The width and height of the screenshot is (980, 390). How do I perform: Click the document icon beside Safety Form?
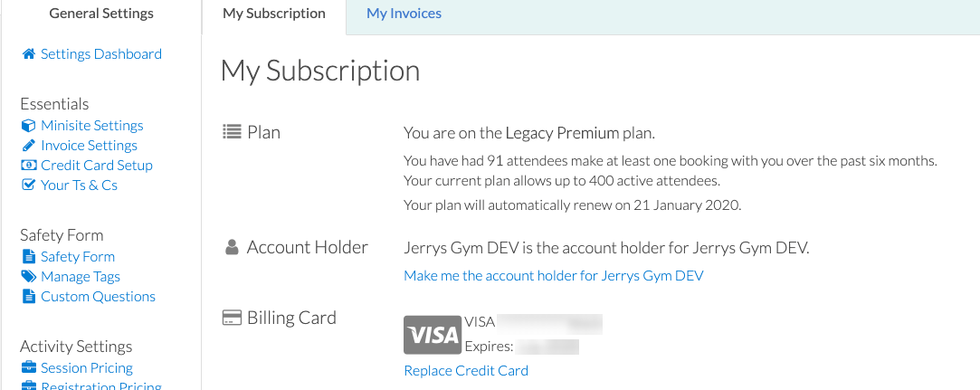click(x=28, y=257)
